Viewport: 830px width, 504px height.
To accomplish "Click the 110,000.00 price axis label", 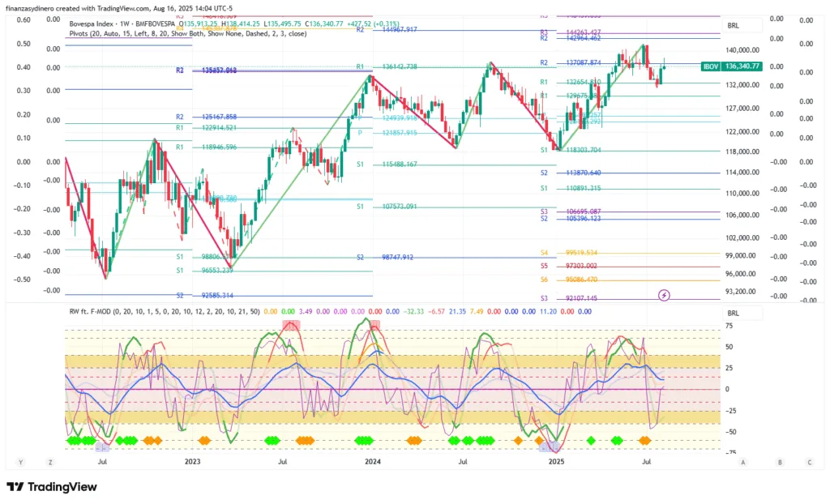I will tap(742, 193).
